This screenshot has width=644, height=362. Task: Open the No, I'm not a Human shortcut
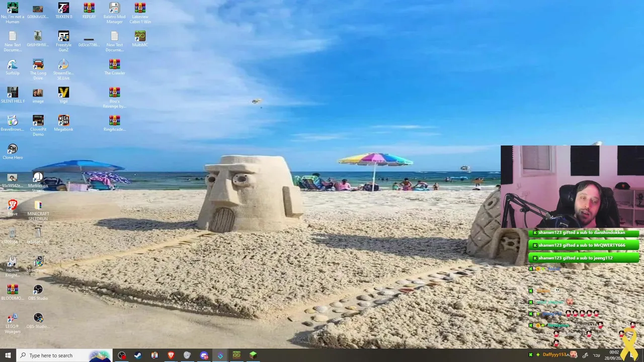[x=13, y=13]
